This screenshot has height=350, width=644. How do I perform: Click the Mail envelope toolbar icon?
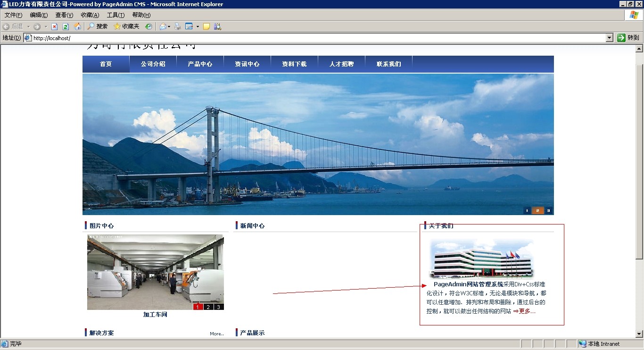163,26
